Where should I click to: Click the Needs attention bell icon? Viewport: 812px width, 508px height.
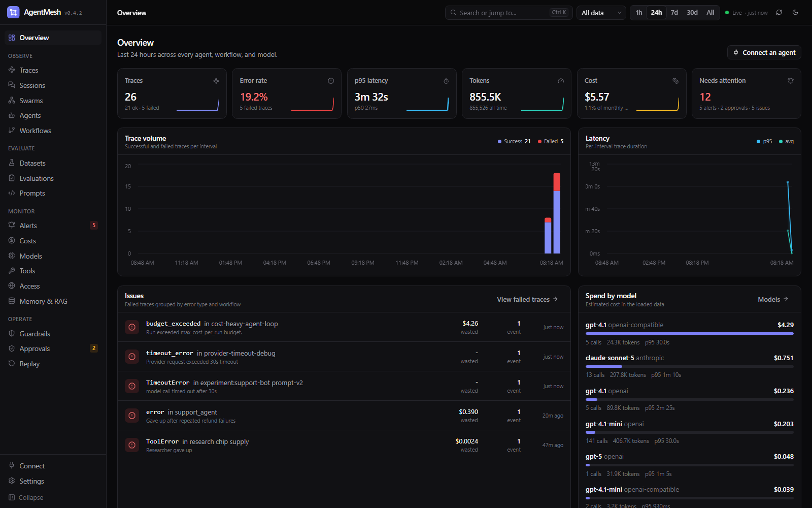791,81
